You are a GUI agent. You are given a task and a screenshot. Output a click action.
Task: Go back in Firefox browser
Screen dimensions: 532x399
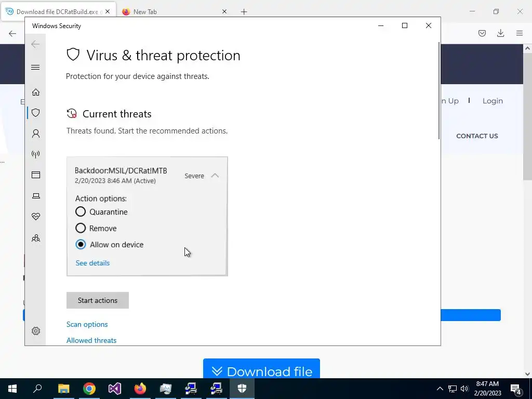12,33
